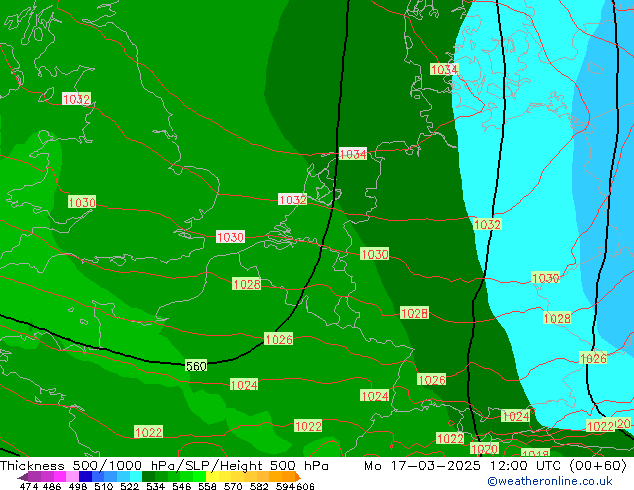Click the legend value 558
Image resolution: width=634 pixels, height=490 pixels.
[207, 486]
